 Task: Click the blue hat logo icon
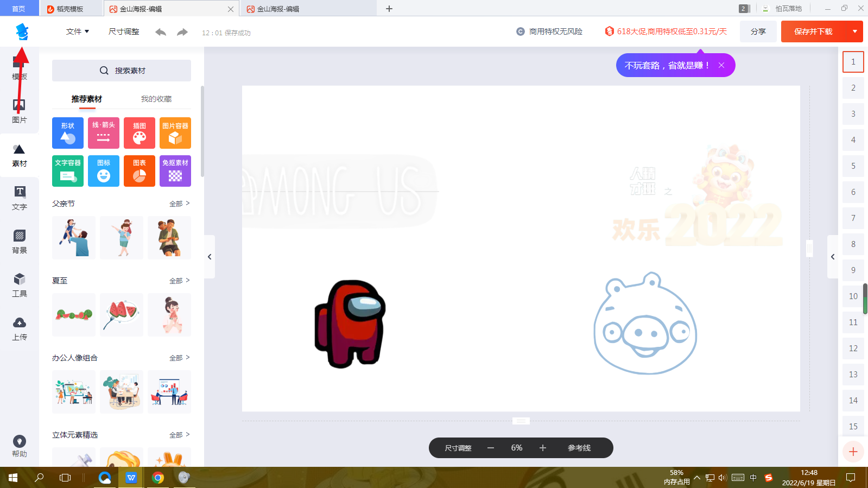[22, 31]
